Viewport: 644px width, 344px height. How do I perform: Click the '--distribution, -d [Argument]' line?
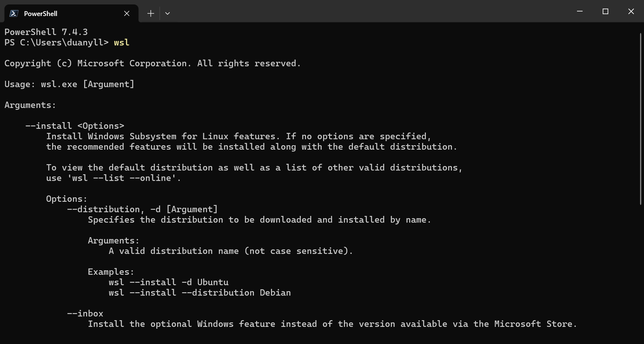click(x=142, y=209)
